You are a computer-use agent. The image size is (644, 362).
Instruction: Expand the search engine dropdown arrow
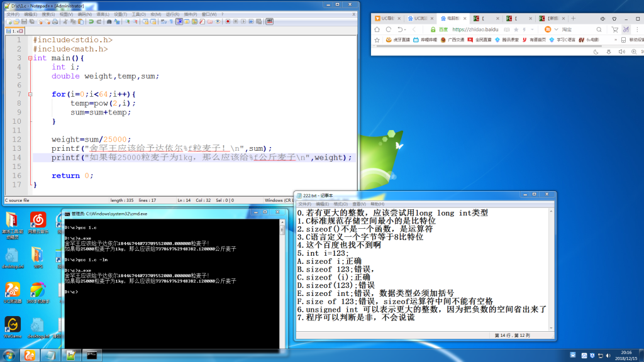pos(556,30)
